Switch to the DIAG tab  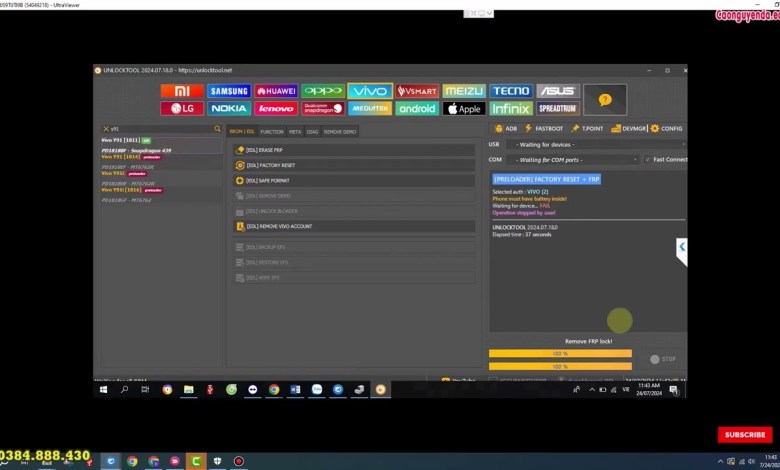[312, 132]
